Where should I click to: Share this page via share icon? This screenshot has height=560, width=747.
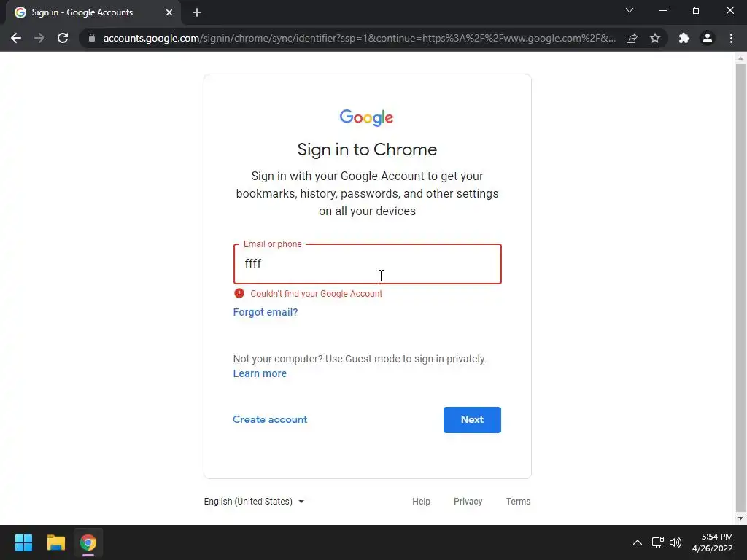click(x=632, y=38)
